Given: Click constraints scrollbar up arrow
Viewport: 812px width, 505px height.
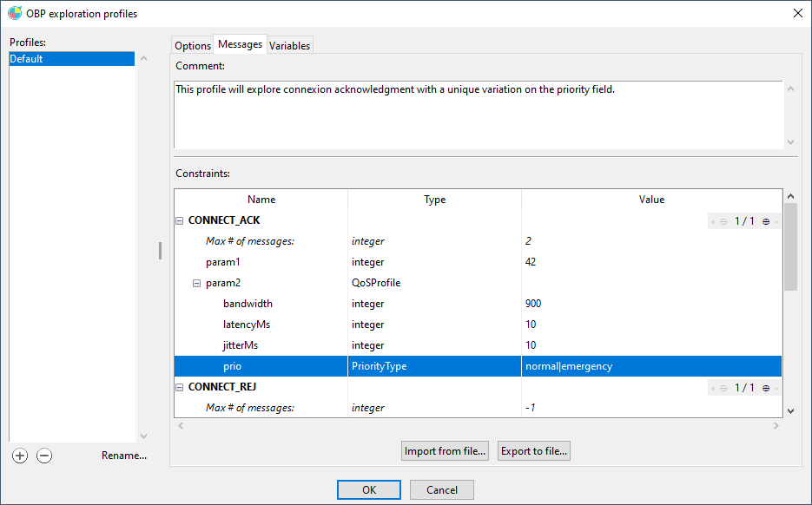Looking at the screenshot, I should [x=791, y=196].
